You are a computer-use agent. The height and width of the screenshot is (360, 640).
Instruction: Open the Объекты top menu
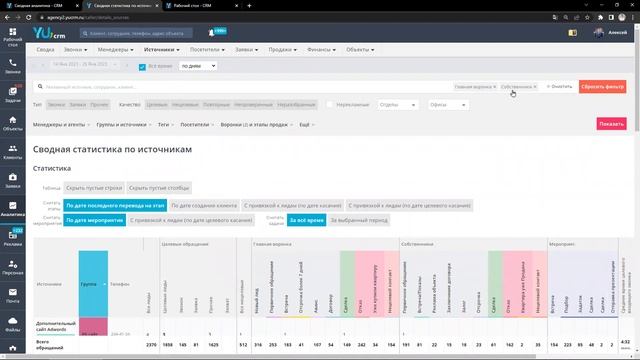[x=360, y=49]
